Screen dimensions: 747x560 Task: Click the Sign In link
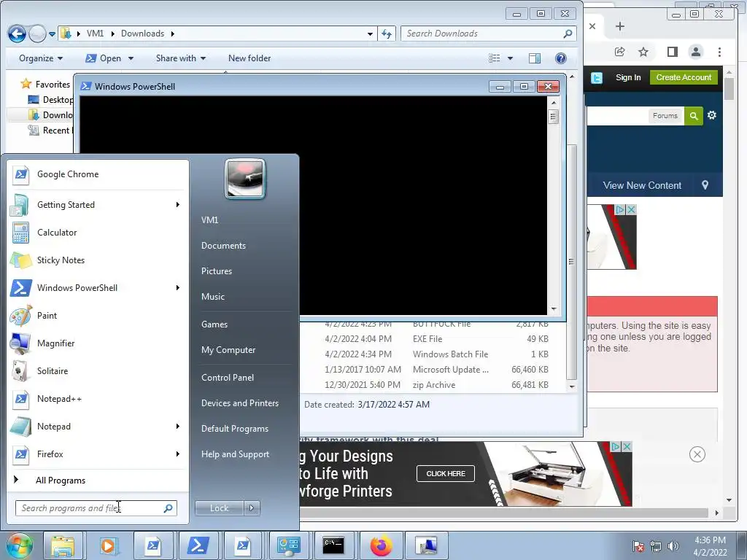pyautogui.click(x=628, y=77)
